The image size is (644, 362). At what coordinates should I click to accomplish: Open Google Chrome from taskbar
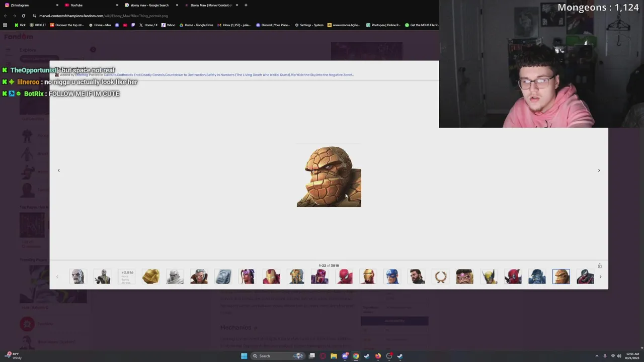(x=356, y=356)
